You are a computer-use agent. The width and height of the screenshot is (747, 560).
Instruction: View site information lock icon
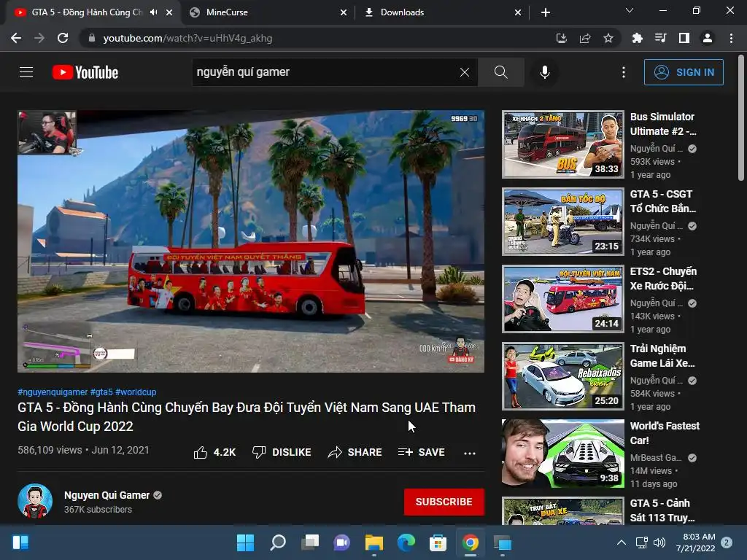pos(92,38)
